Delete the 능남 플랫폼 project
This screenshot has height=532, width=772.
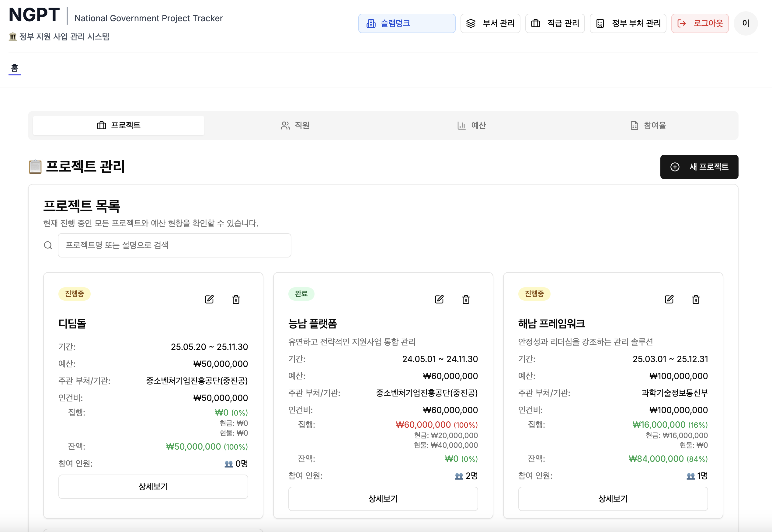(466, 299)
